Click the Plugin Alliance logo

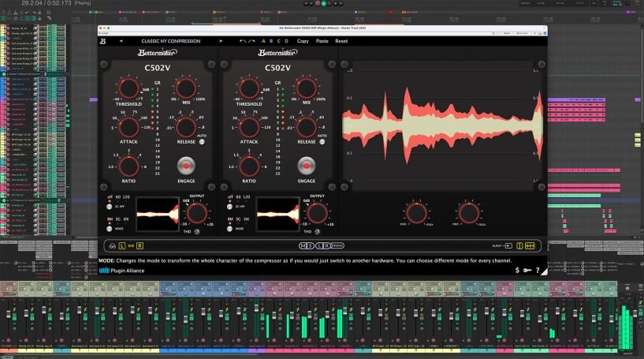[121, 271]
